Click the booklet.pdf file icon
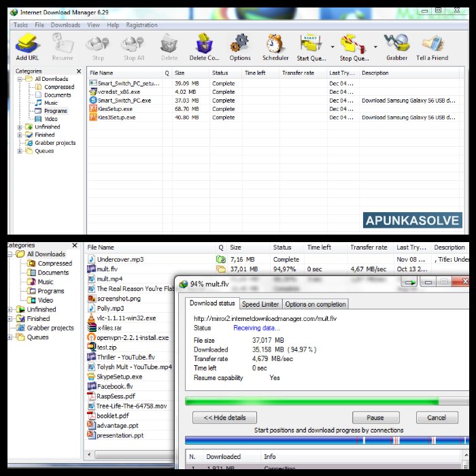 coord(91,415)
